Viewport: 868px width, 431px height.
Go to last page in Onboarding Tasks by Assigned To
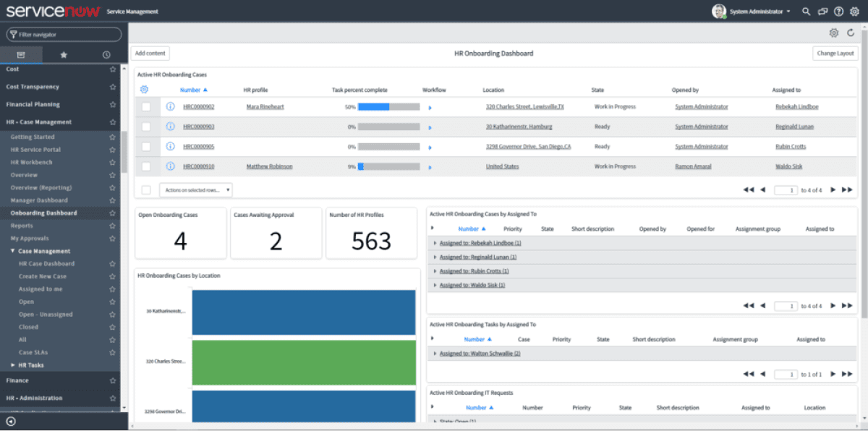[847, 374]
